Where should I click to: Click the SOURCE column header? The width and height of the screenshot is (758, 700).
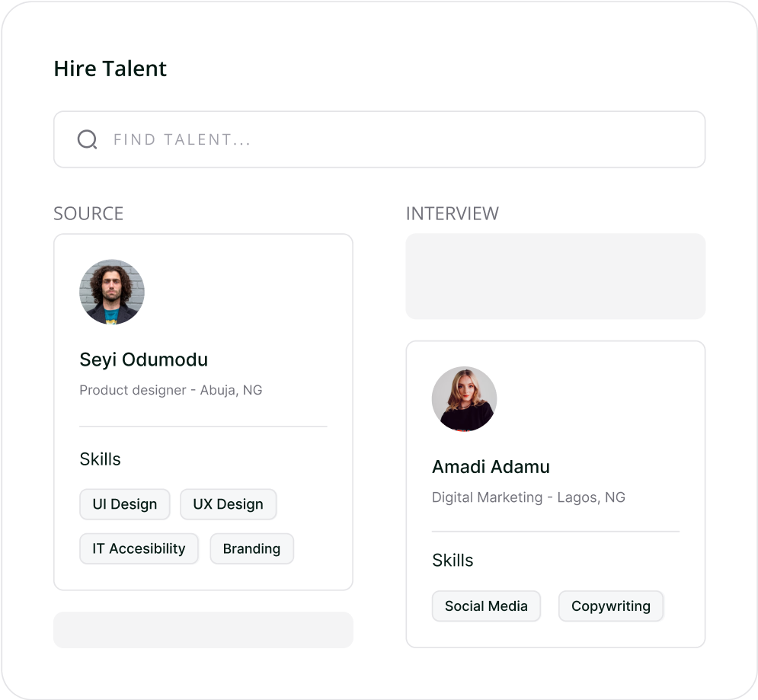tap(88, 213)
